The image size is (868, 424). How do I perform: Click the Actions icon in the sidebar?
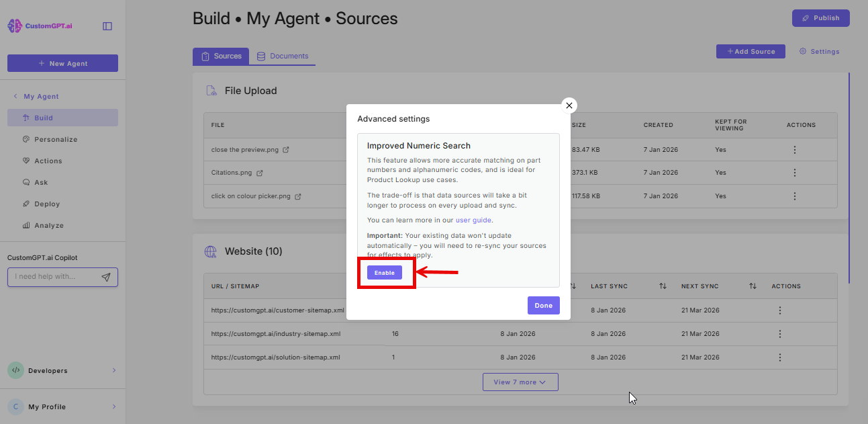pos(25,161)
